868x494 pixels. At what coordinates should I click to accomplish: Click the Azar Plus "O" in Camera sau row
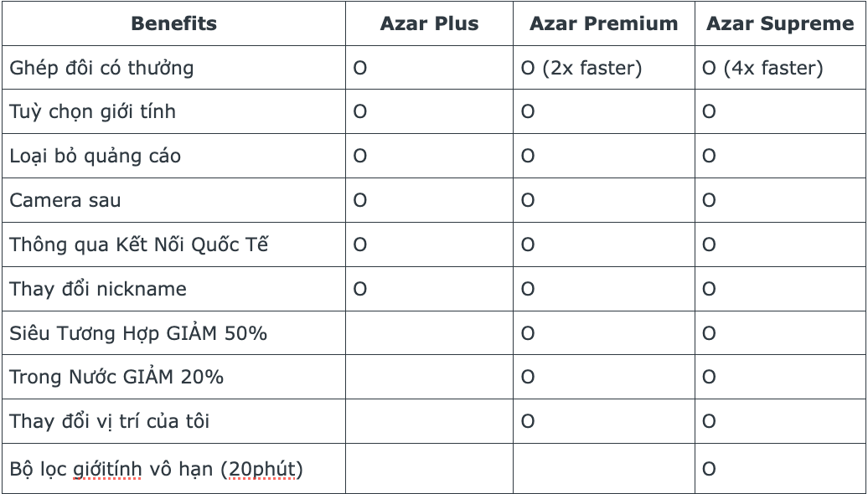coord(360,200)
